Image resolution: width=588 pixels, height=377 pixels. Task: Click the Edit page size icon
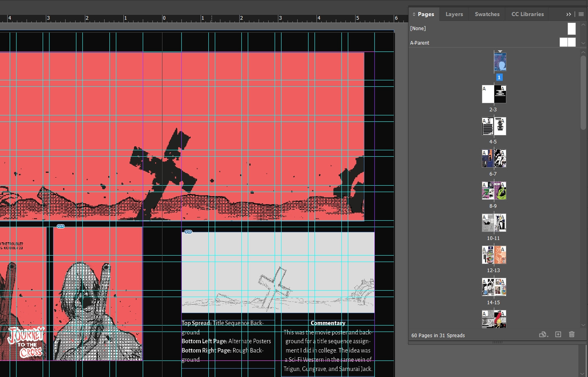tap(543, 334)
